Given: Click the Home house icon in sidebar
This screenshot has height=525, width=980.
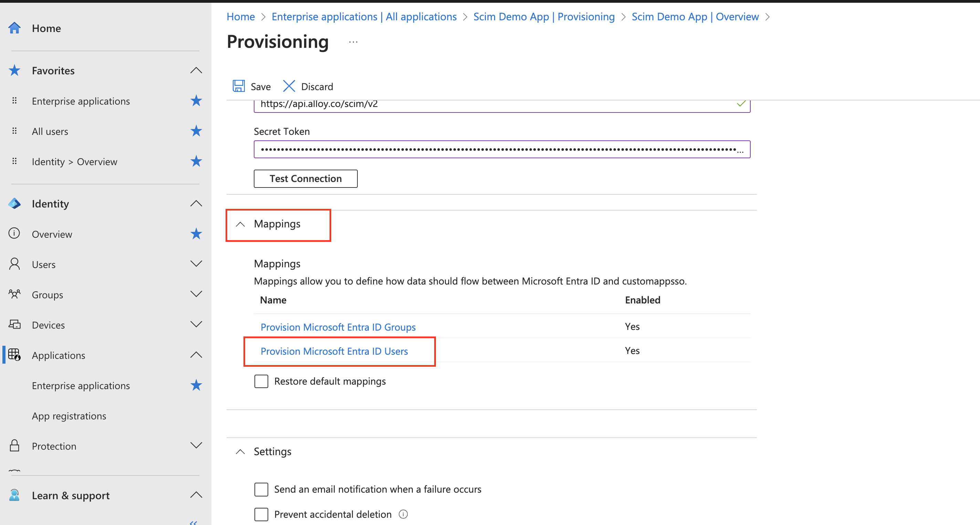Looking at the screenshot, I should [x=14, y=28].
